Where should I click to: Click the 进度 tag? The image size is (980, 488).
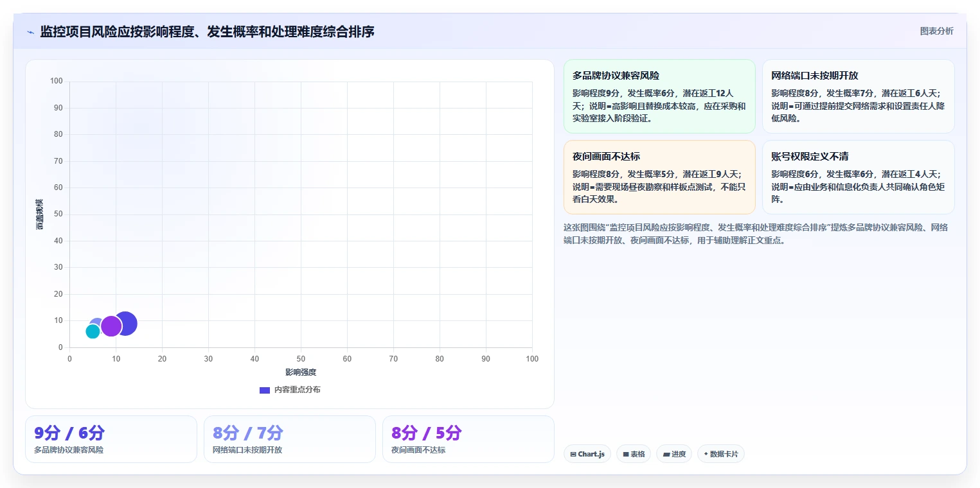pyautogui.click(x=674, y=454)
